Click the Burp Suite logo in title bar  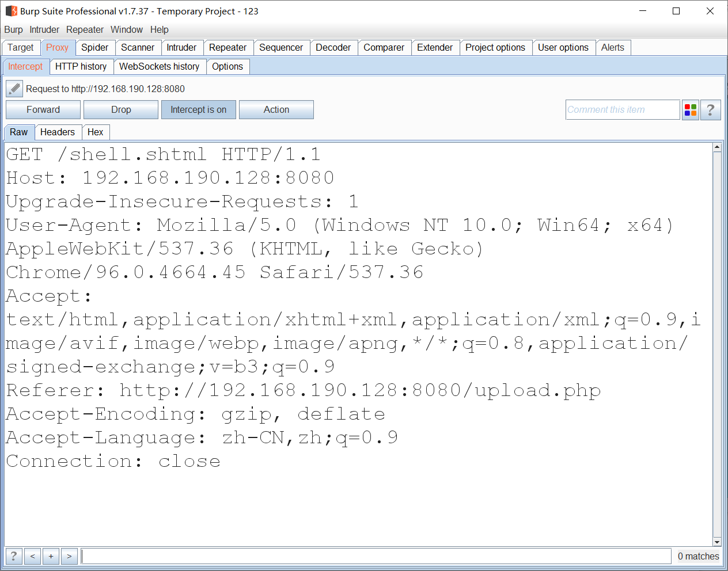pos(11,11)
